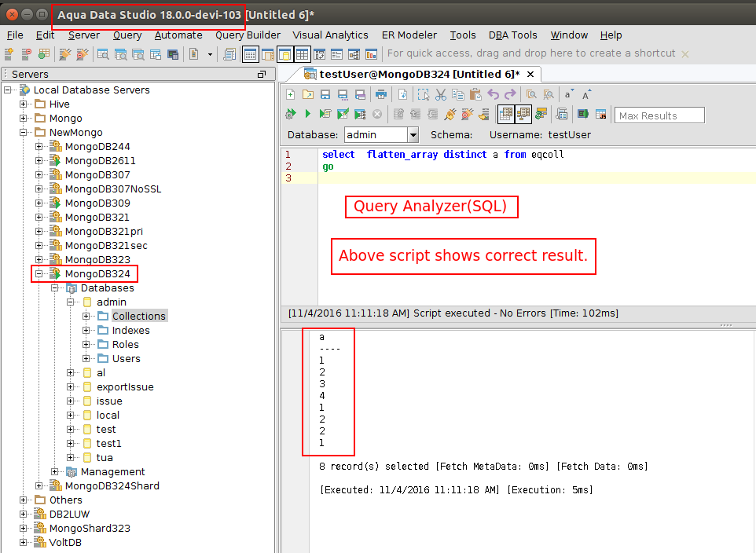Select the Indexes folder under admin
Viewport: 756px width, 553px height.
pos(130,330)
